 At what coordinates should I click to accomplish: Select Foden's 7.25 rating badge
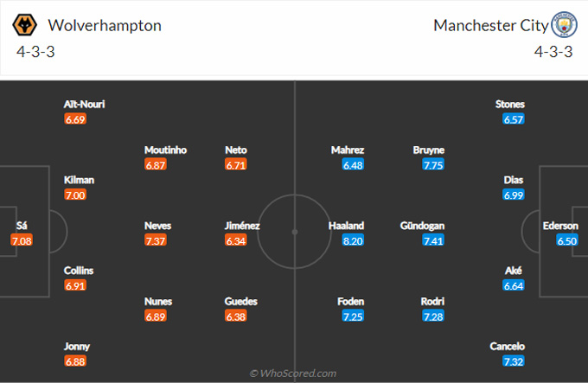[353, 316]
